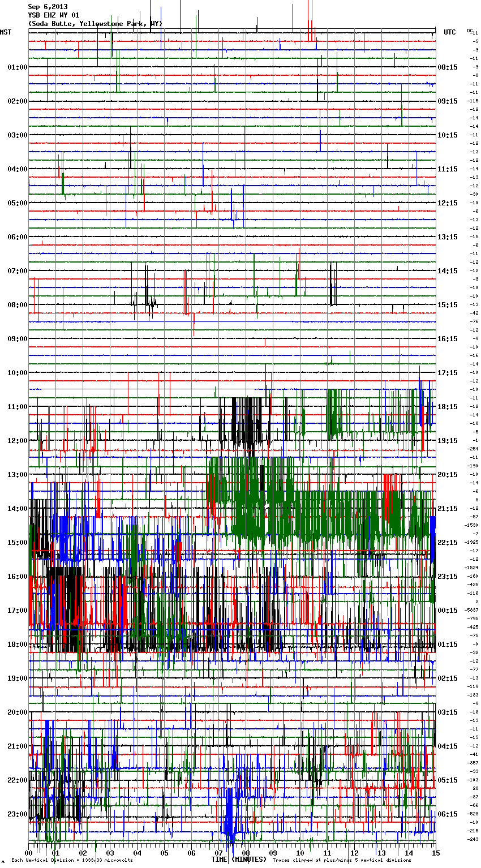Select the 10:00 MST hour label

click(x=18, y=373)
